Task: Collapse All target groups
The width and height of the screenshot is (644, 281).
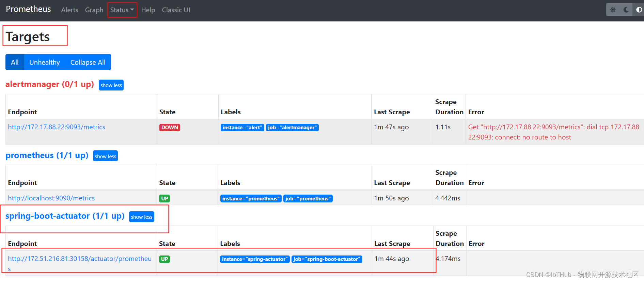Action: click(88, 62)
